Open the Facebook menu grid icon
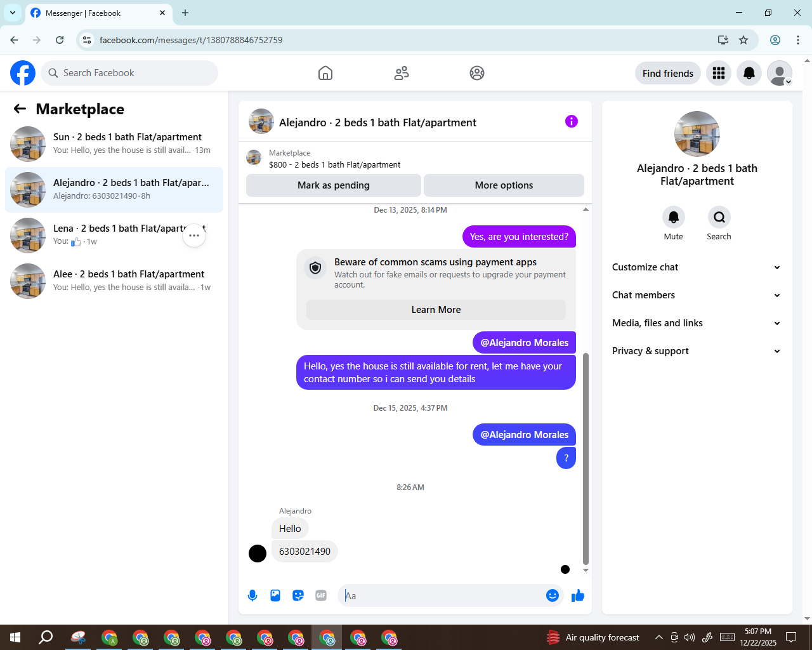This screenshot has height=650, width=812. click(719, 73)
